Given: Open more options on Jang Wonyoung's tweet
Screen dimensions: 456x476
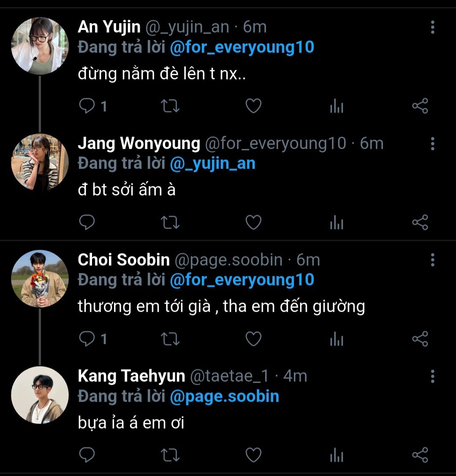Looking at the screenshot, I should pyautogui.click(x=432, y=144).
